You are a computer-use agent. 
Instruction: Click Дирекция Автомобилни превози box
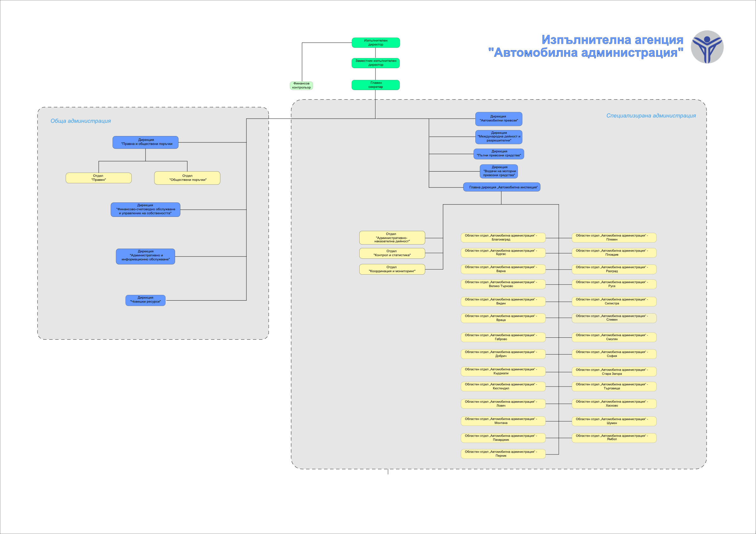pyautogui.click(x=499, y=119)
